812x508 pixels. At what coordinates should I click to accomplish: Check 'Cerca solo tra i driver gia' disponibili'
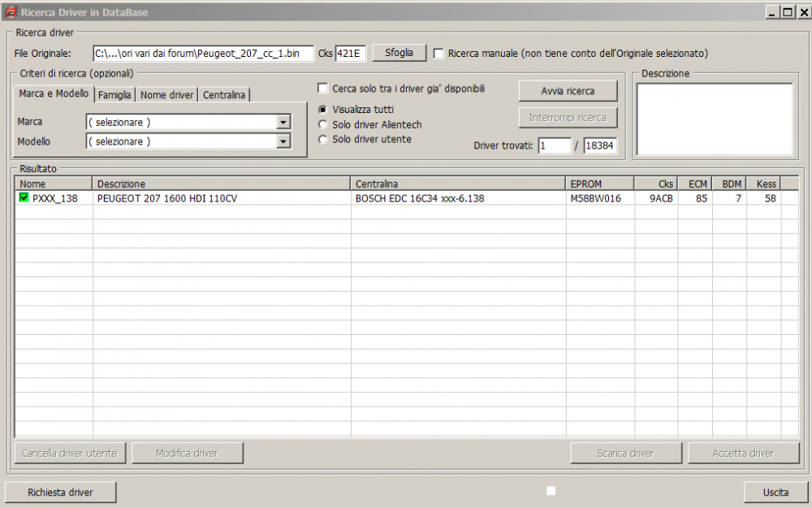pos(323,89)
